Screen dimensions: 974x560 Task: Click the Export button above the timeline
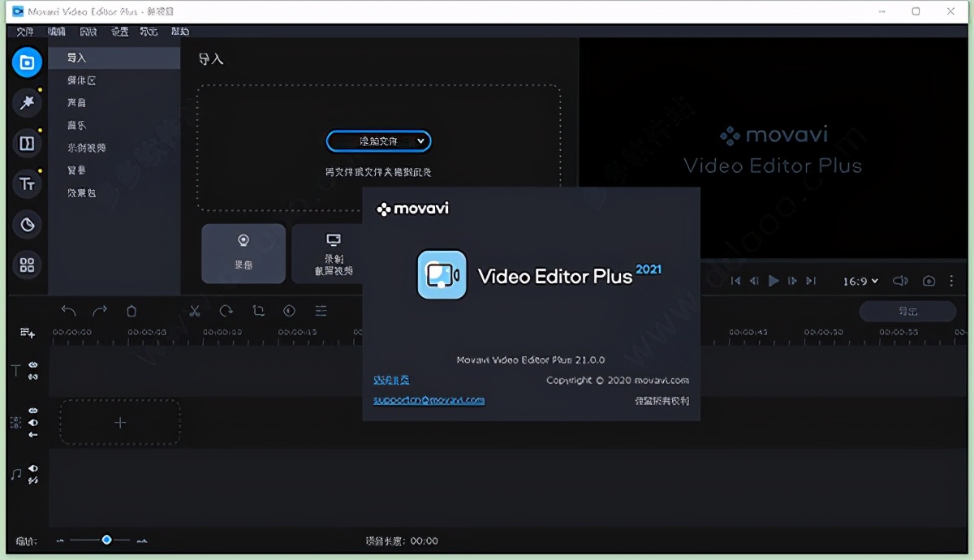(x=907, y=311)
